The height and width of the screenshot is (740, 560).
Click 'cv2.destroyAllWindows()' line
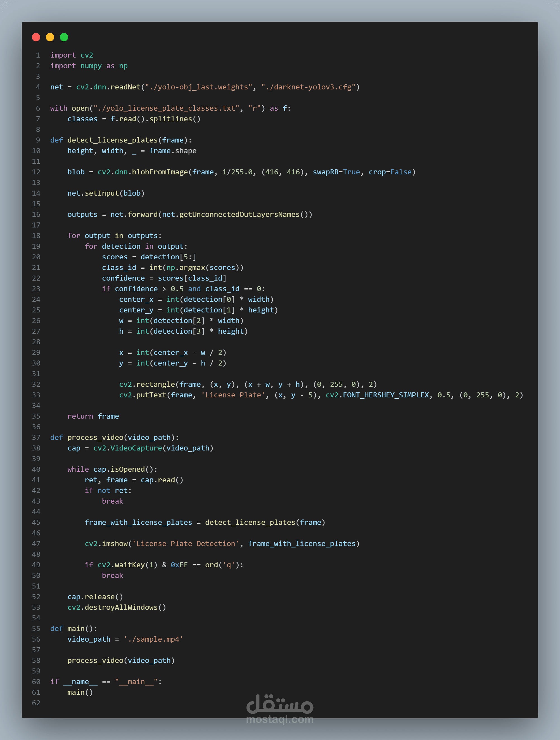(117, 608)
